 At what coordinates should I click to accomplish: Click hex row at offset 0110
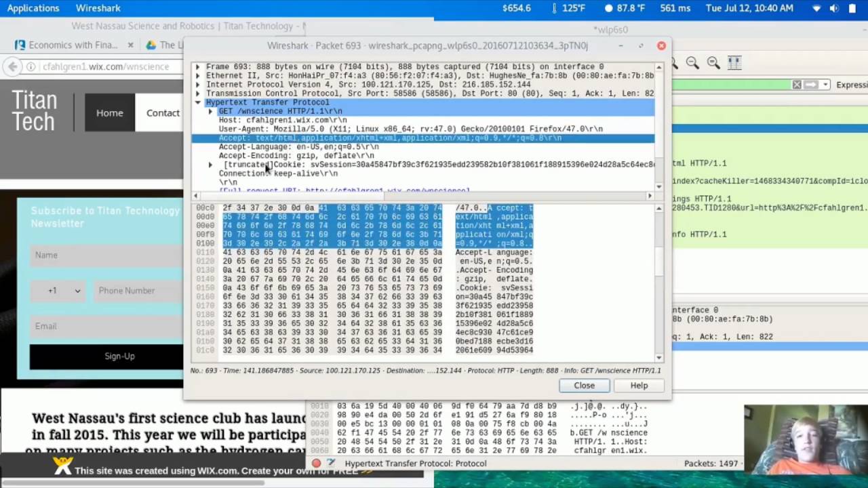click(x=365, y=252)
